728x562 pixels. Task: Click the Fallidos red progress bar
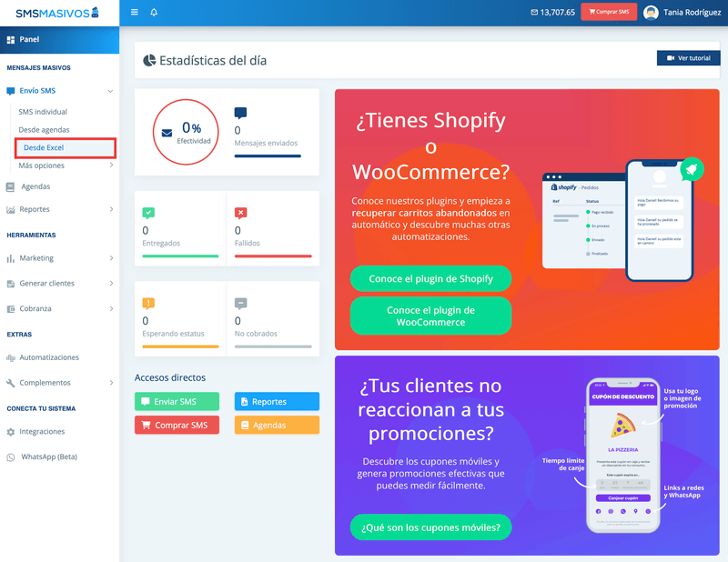tap(273, 256)
